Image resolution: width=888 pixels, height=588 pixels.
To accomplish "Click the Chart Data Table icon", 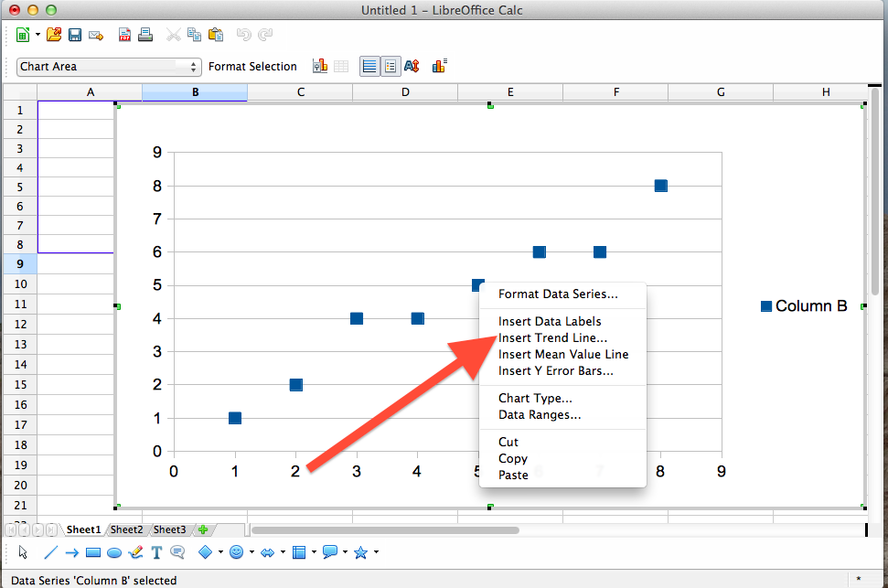I will (x=341, y=66).
